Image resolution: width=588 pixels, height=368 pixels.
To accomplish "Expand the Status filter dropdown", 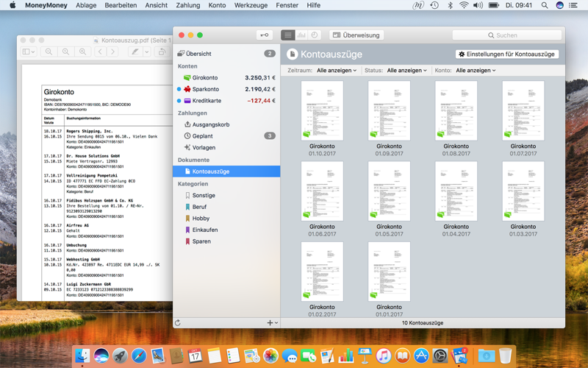I will coord(407,70).
